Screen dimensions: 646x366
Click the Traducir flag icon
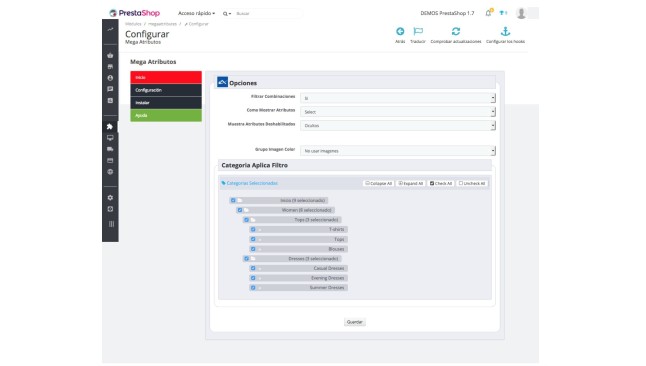[418, 31]
